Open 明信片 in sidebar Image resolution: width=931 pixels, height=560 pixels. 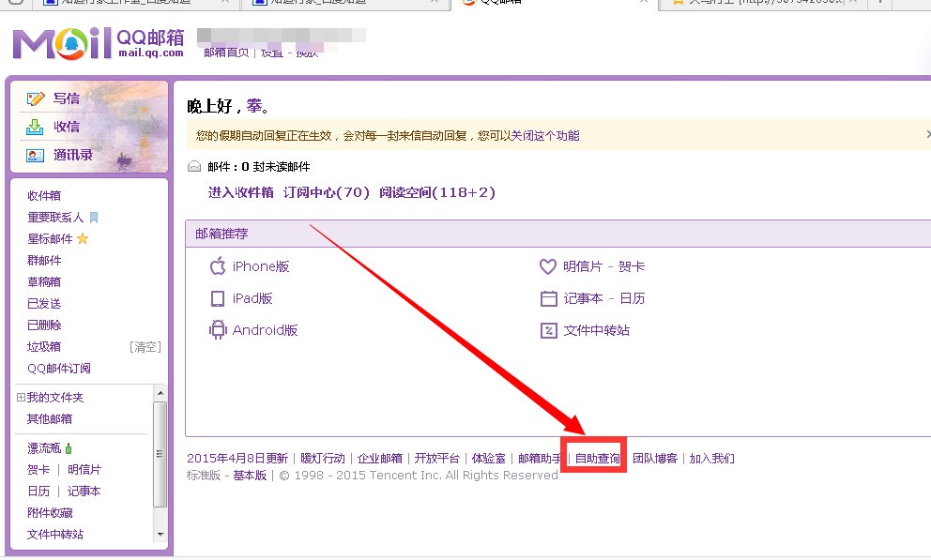(x=84, y=470)
